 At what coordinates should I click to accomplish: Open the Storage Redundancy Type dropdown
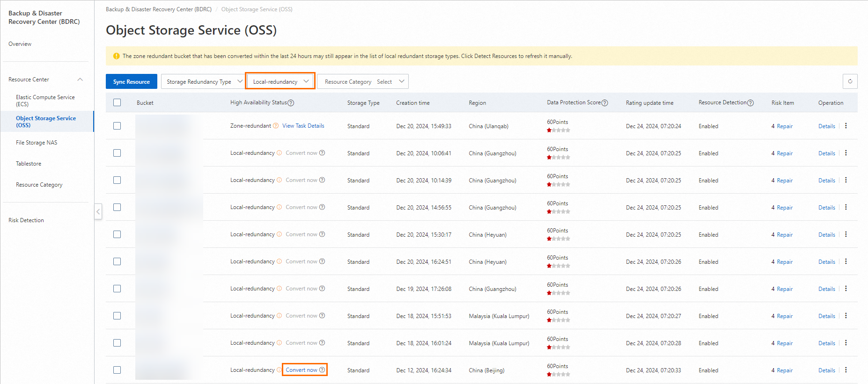pyautogui.click(x=203, y=81)
